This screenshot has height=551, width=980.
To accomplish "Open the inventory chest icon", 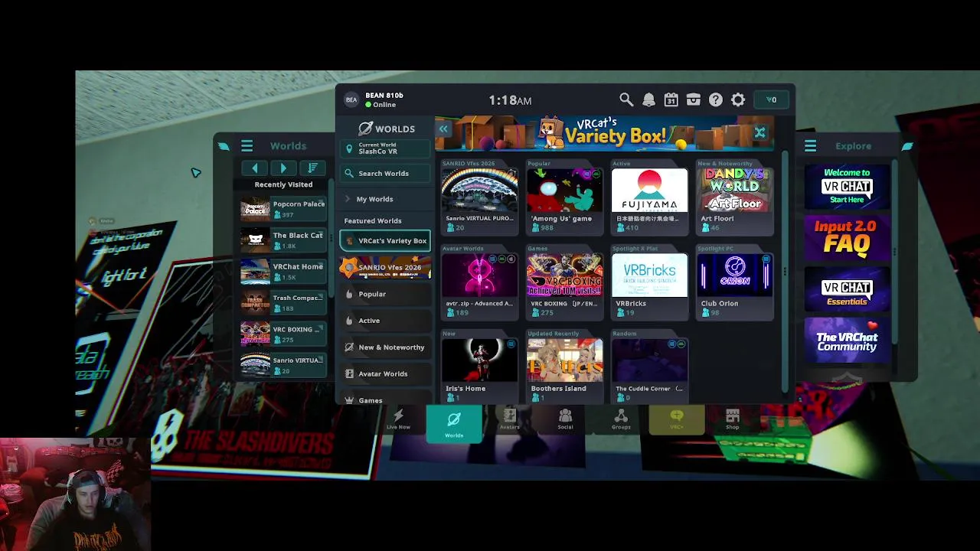I will (693, 99).
